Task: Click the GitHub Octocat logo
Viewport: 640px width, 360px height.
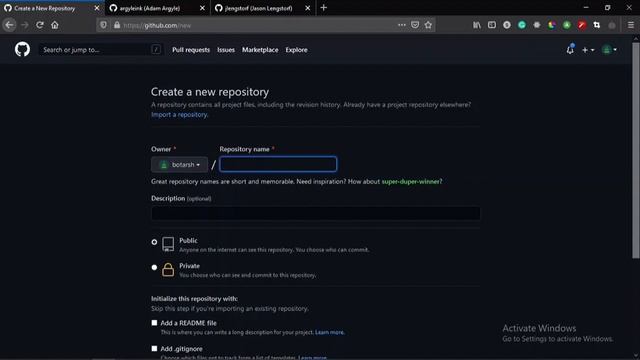Action: [x=22, y=49]
